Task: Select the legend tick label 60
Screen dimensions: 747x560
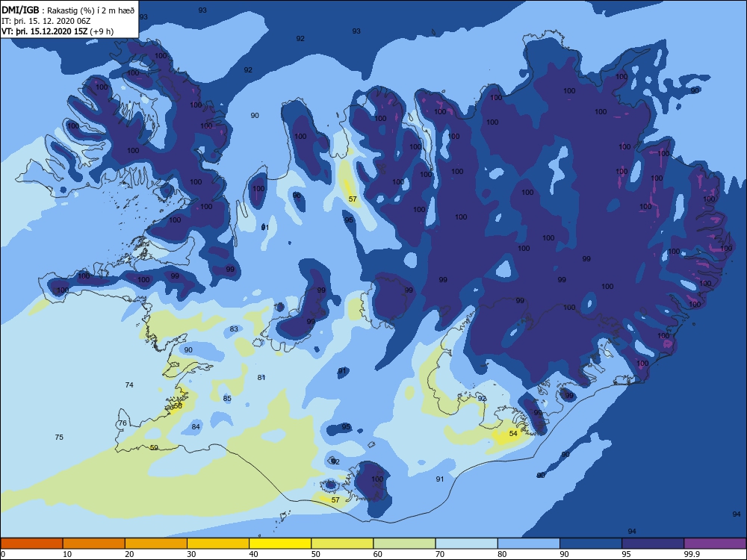Action: pos(378,554)
